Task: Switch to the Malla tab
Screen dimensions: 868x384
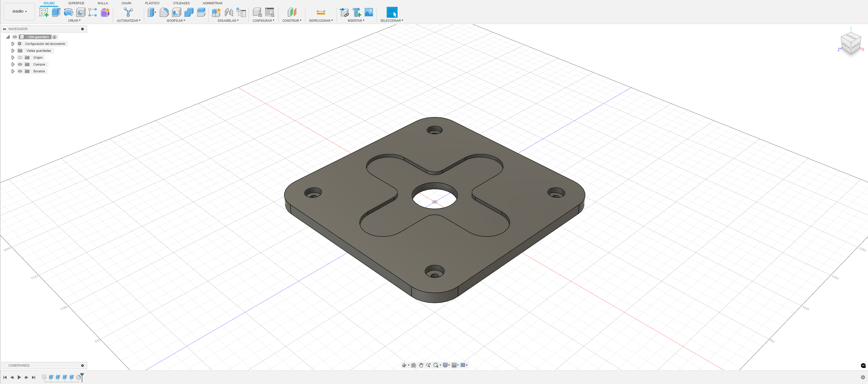Action: click(103, 3)
